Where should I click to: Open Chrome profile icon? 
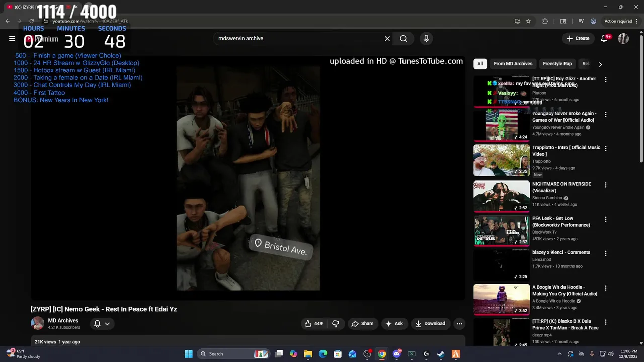click(x=594, y=21)
